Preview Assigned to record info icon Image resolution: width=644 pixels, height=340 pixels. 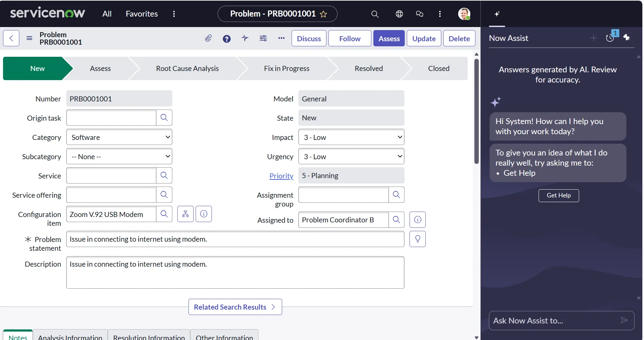tap(417, 220)
